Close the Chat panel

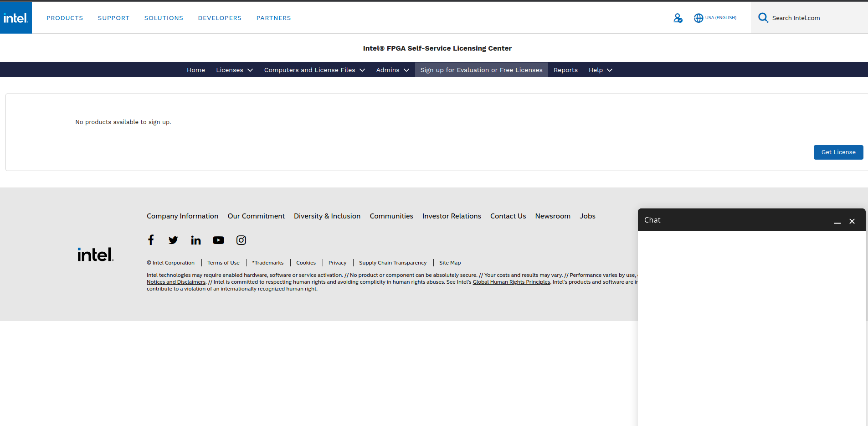tap(852, 221)
